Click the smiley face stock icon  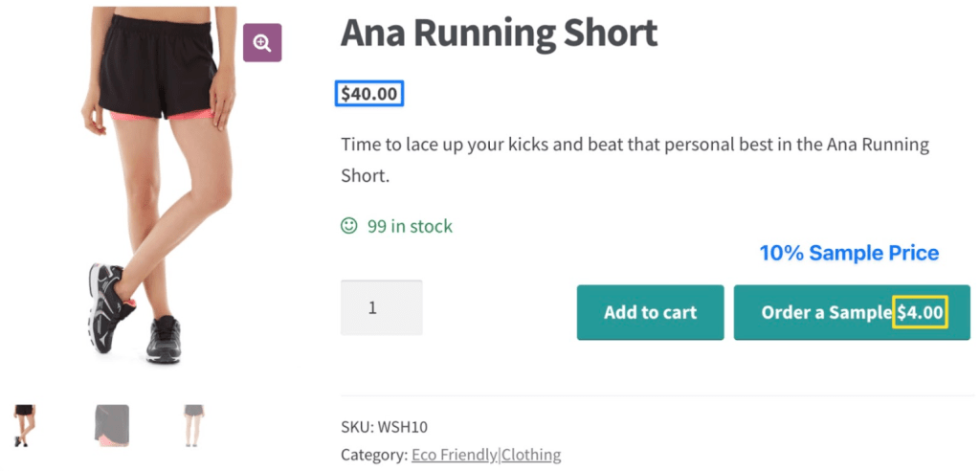pyautogui.click(x=348, y=226)
